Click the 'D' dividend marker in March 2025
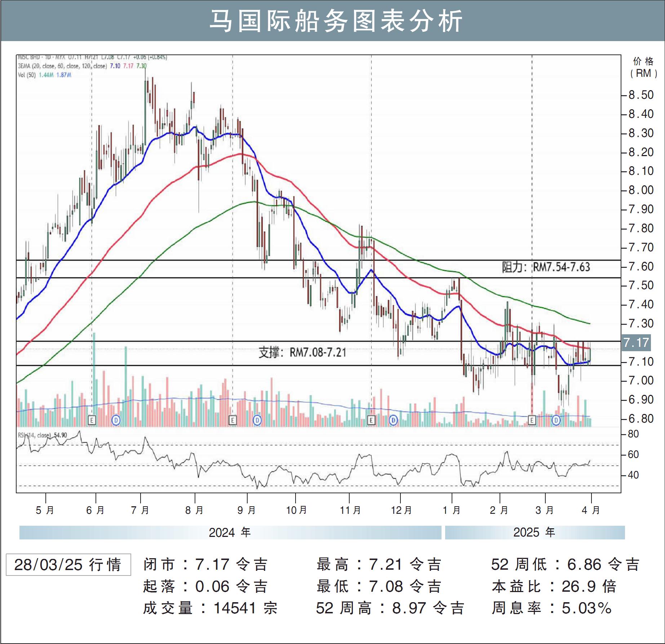Image resolution: width=665 pixels, height=644 pixels. point(556,420)
